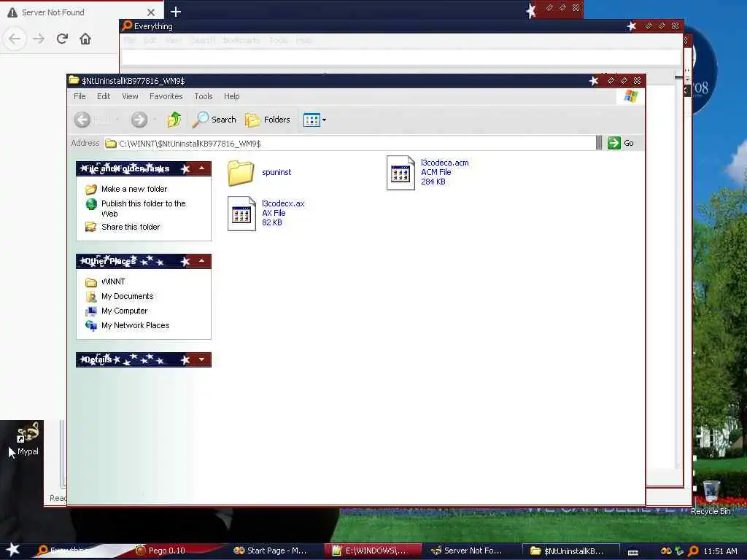Open My Documents from Other Places
The height and width of the screenshot is (560, 747).
[127, 296]
